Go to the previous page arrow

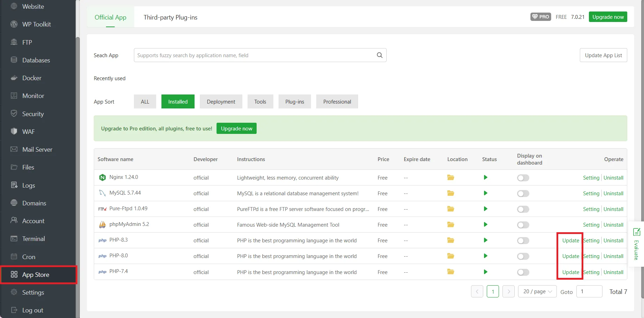pyautogui.click(x=477, y=291)
